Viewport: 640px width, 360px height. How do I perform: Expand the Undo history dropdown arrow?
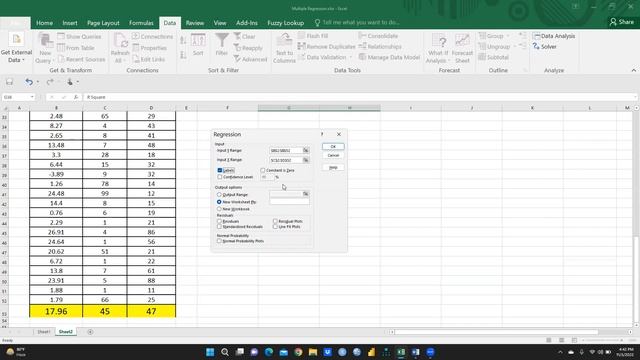click(x=38, y=82)
